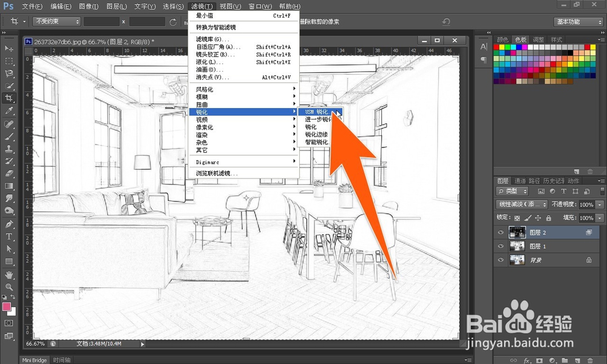This screenshot has width=607, height=364.
Task: Choose 智能锐化 from the submenu
Action: (x=317, y=142)
